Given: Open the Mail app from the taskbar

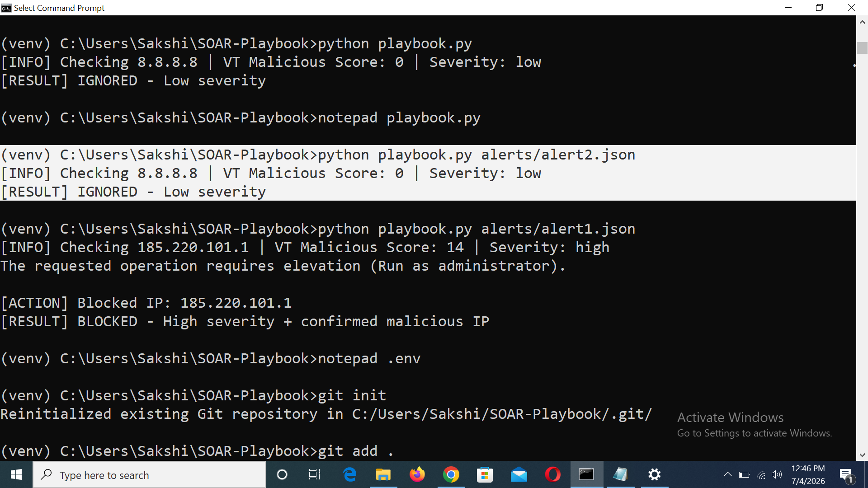Looking at the screenshot, I should [519, 474].
